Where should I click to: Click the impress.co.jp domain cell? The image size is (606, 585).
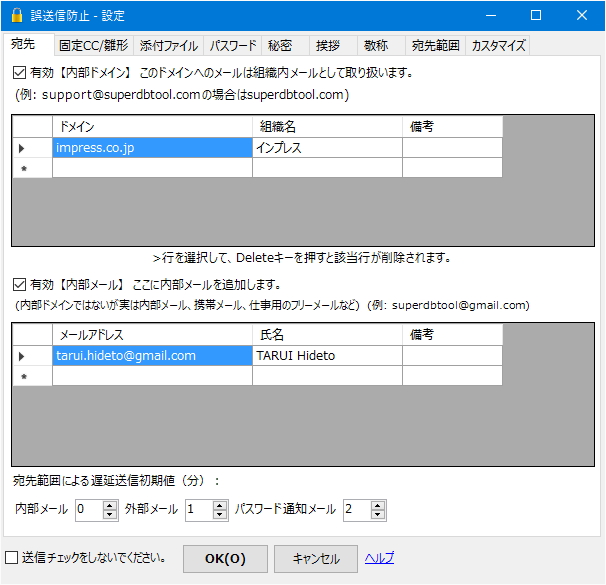click(x=152, y=148)
